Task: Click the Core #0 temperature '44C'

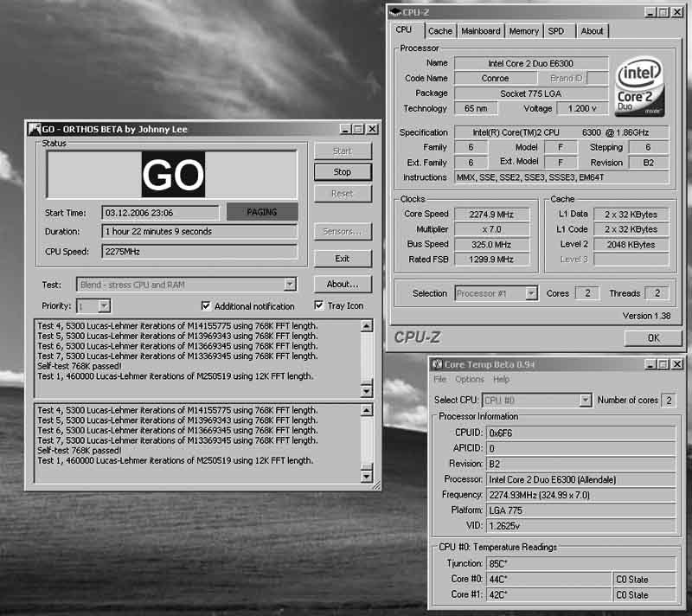Action: point(549,579)
